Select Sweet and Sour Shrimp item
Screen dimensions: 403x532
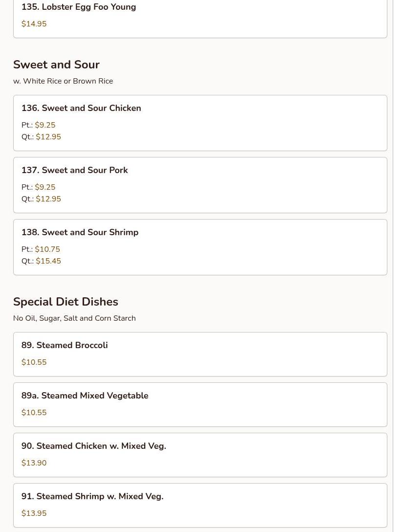point(80,232)
